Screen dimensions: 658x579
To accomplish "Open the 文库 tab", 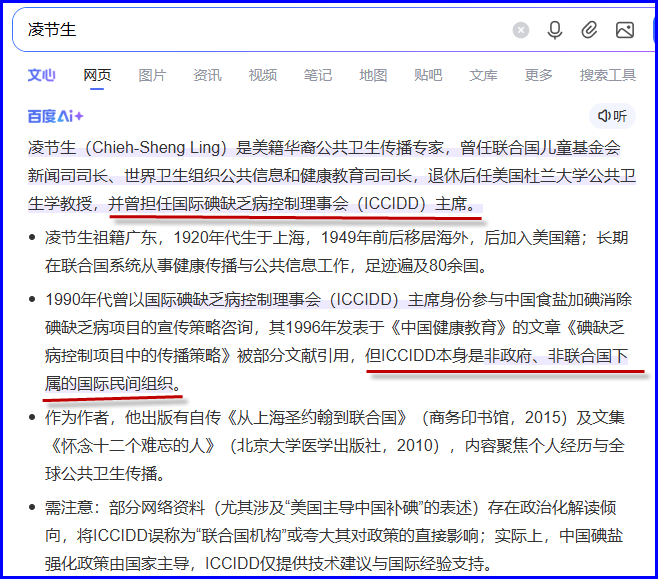I will 483,76.
